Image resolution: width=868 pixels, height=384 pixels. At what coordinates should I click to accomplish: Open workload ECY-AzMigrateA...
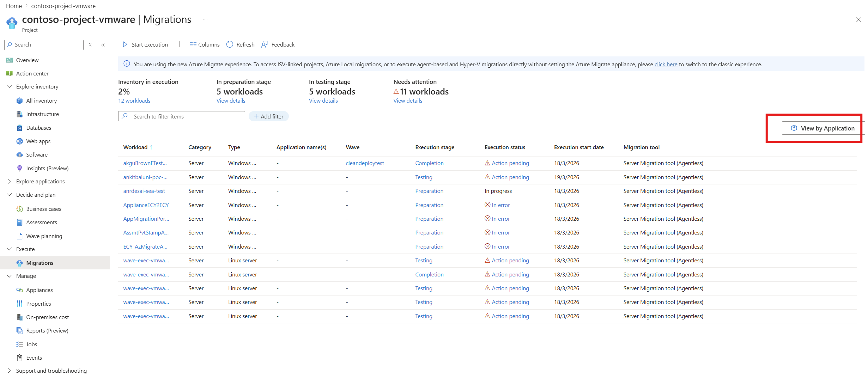click(x=145, y=247)
